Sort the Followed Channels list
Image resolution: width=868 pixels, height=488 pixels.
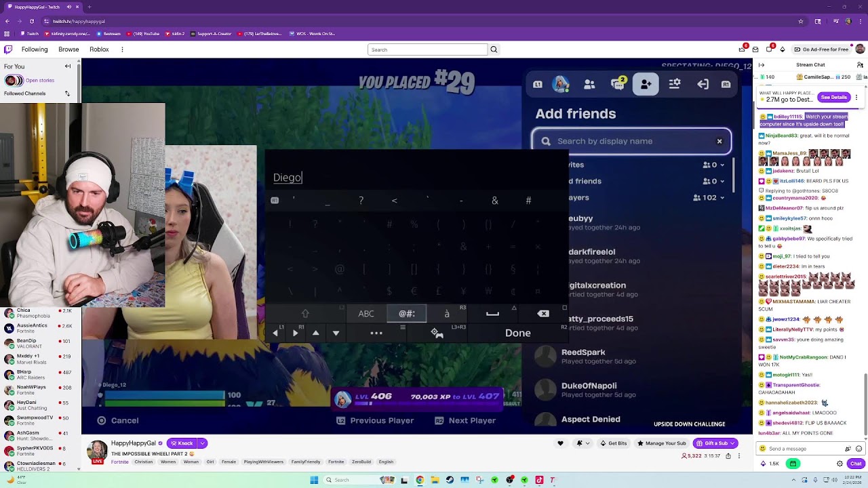pyautogui.click(x=67, y=94)
